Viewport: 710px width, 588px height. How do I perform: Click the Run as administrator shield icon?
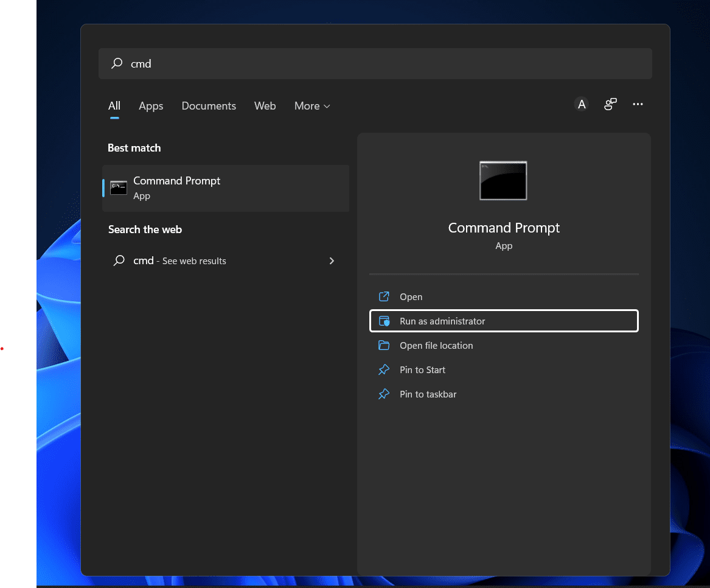click(x=383, y=321)
